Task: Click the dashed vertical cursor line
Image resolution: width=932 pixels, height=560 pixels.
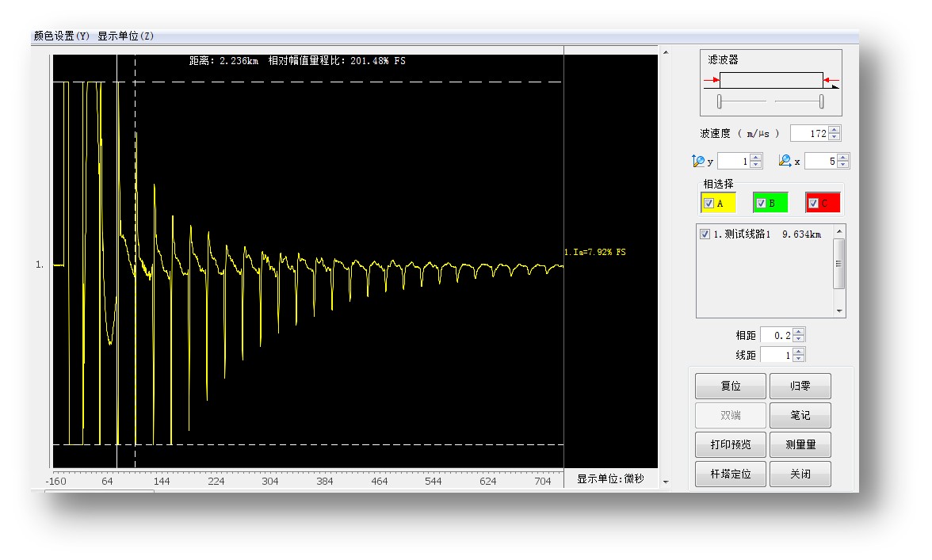Action: click(135, 261)
